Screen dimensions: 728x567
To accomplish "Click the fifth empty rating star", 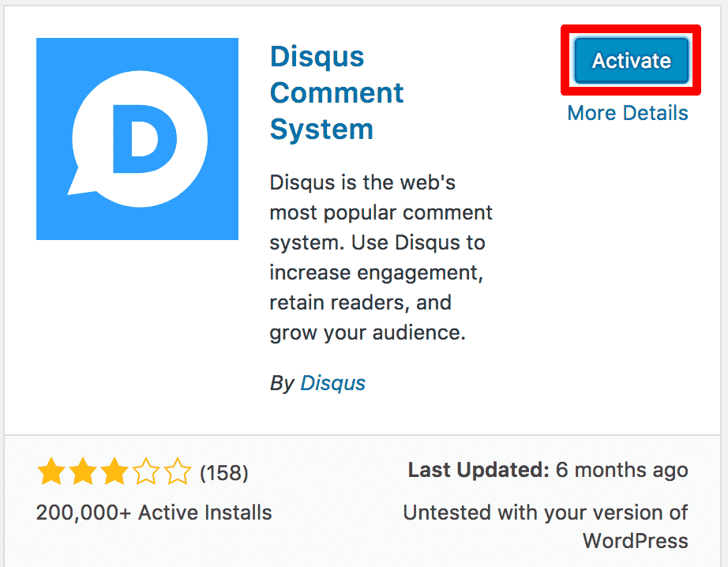I will tap(178, 471).
